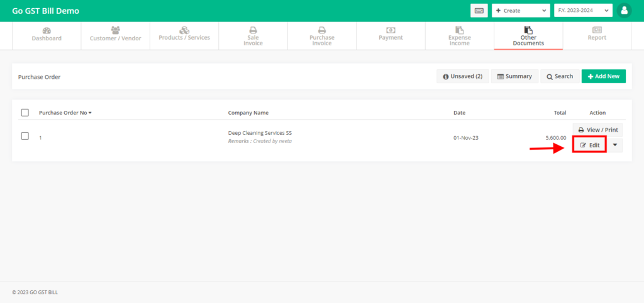Switch to the Report tab
Image resolution: width=644 pixels, height=303 pixels.
(x=597, y=35)
